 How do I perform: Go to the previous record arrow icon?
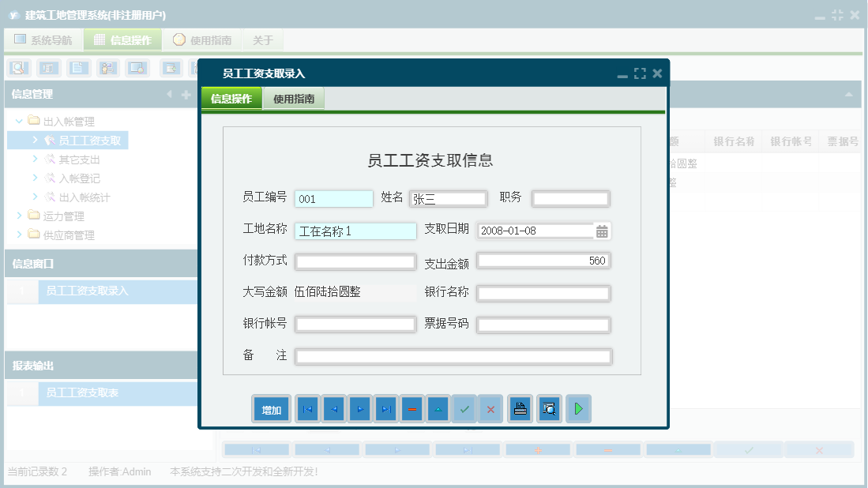[x=333, y=408]
